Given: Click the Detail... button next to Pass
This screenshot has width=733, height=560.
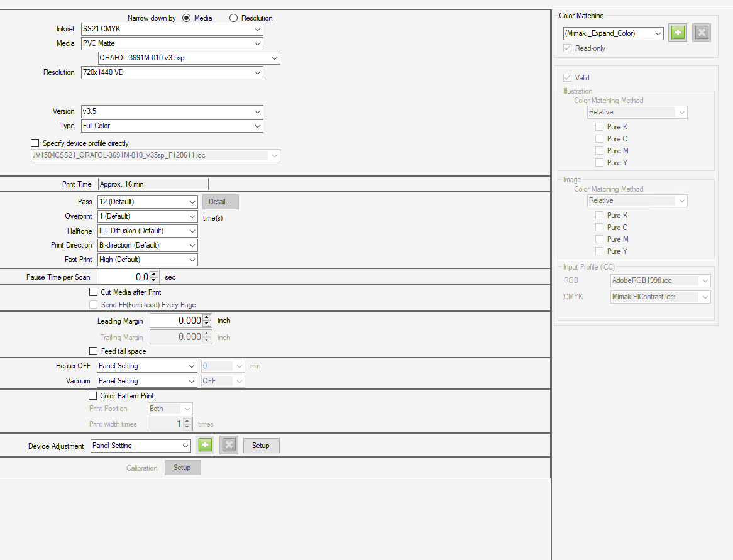Looking at the screenshot, I should point(220,202).
